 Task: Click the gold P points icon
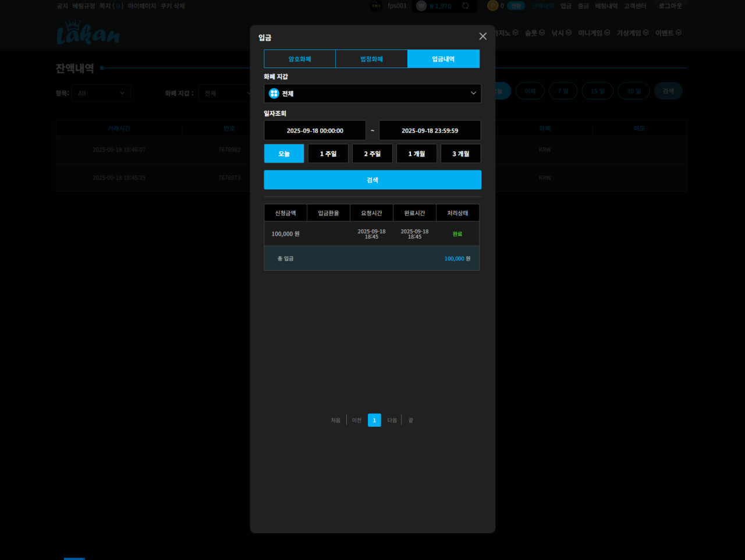pyautogui.click(x=493, y=6)
